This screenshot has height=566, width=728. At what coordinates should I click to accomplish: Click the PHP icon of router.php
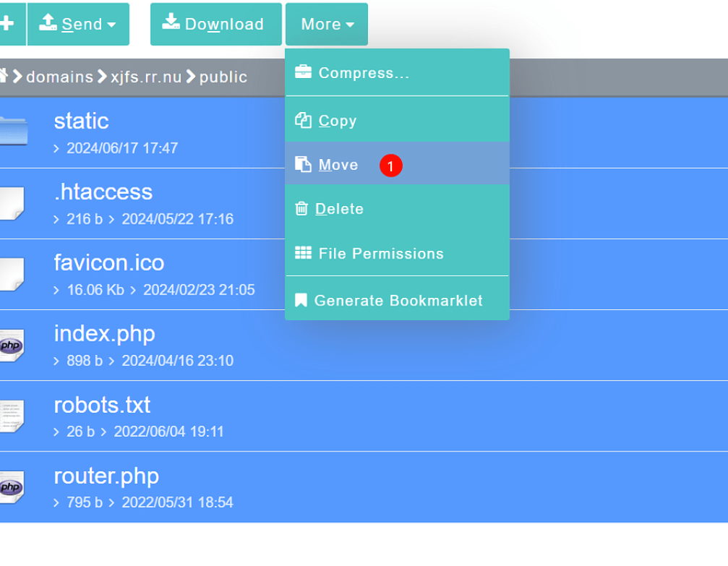(x=12, y=487)
